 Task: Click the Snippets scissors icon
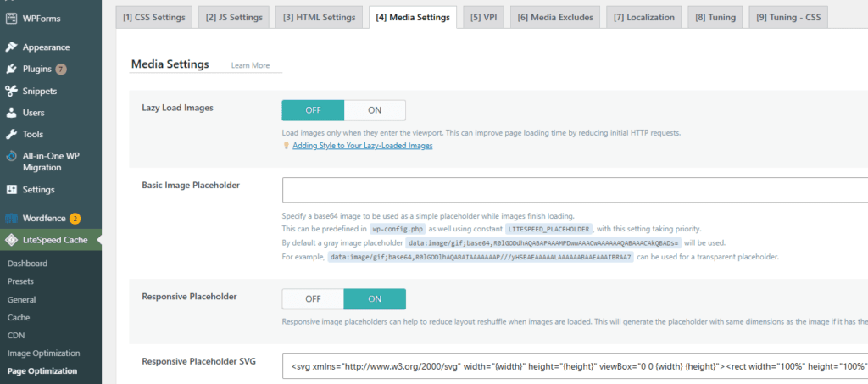pos(11,91)
